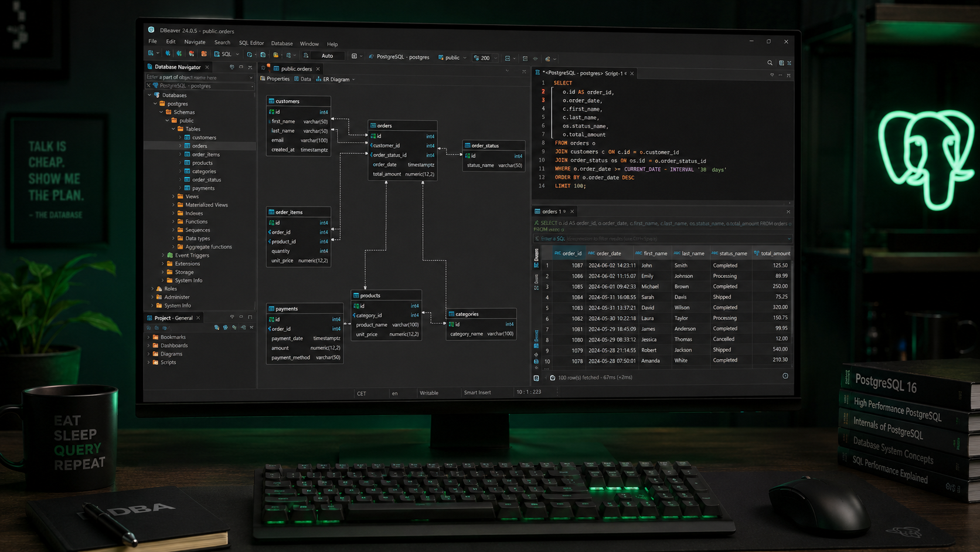Switch to the Properties tab
This screenshot has width=980, height=552.
[x=275, y=79]
